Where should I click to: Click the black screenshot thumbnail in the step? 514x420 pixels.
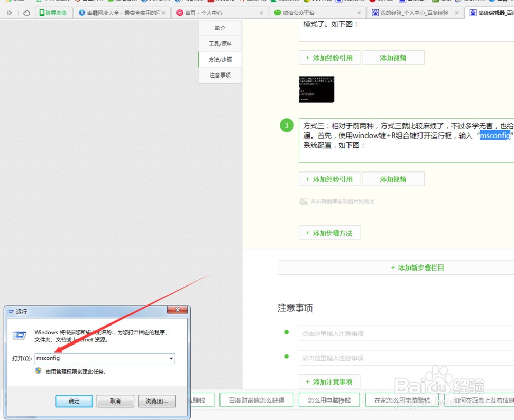point(316,89)
